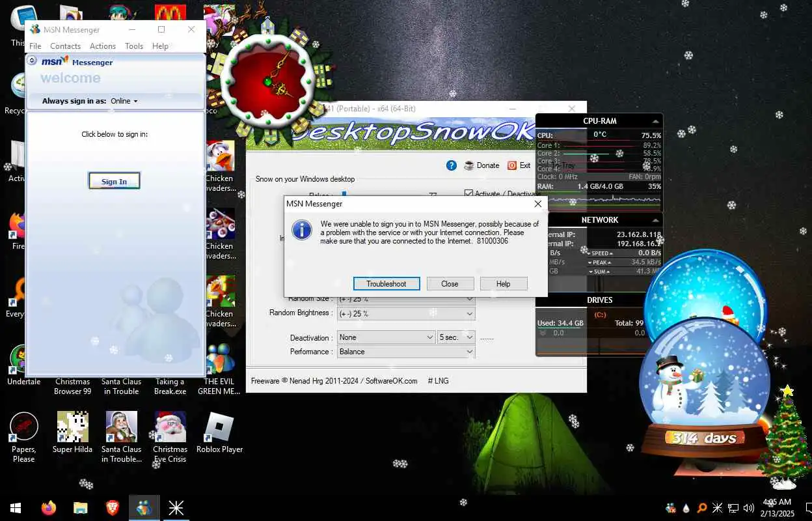This screenshot has height=521, width=812.
Task: Collapse the CPU-RAM gadget panel
Action: [656, 121]
